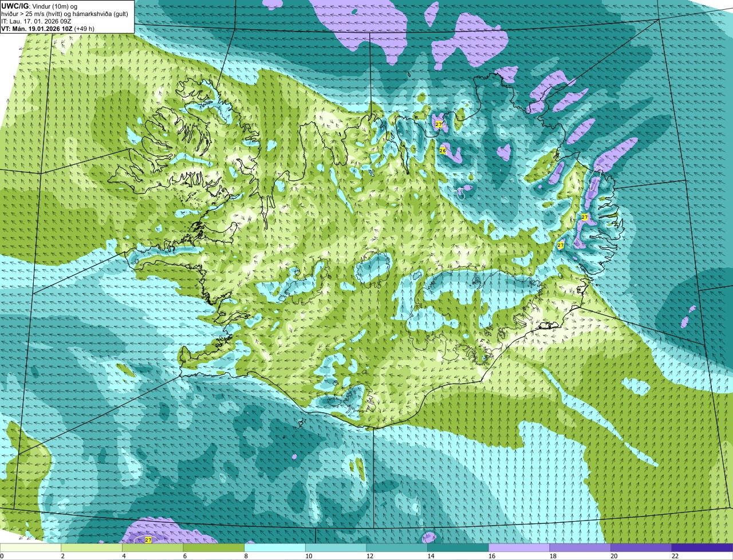Select the 2–4 m/s color bar segment
Screen dimensions: 733x560
[x=92, y=548]
